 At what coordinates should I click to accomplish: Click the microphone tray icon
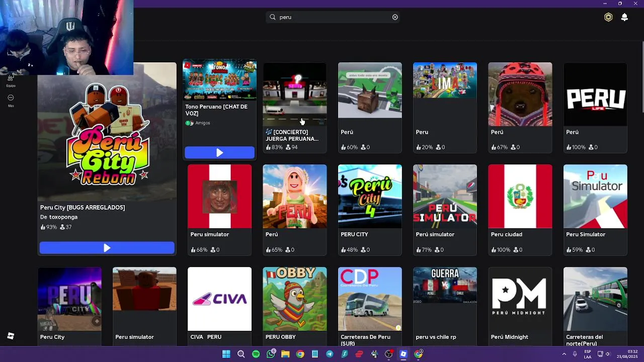(x=575, y=354)
